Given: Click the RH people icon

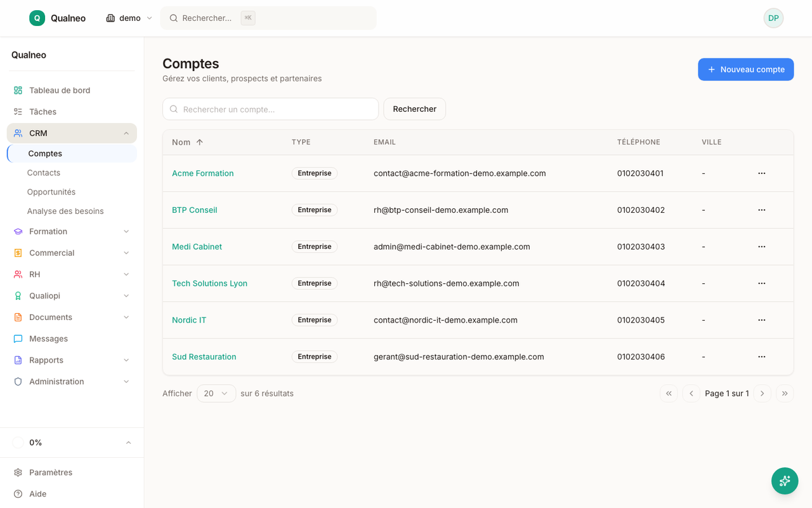Looking at the screenshot, I should pyautogui.click(x=18, y=274).
